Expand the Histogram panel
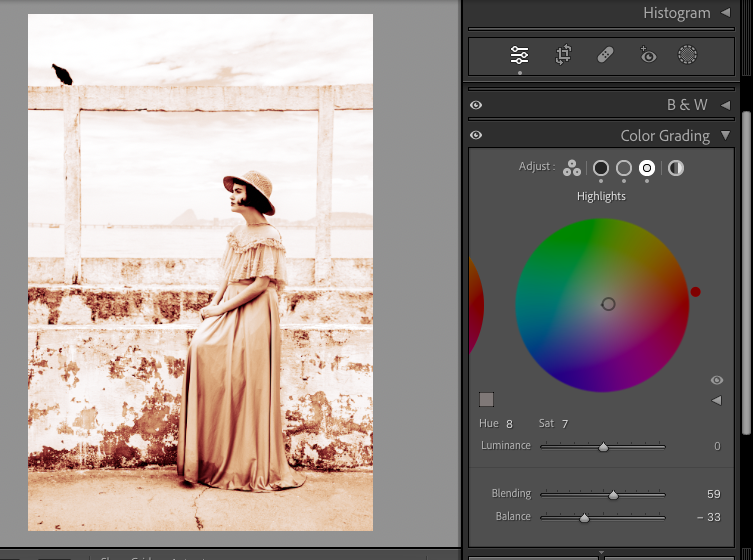The height and width of the screenshot is (560, 753). click(x=725, y=13)
